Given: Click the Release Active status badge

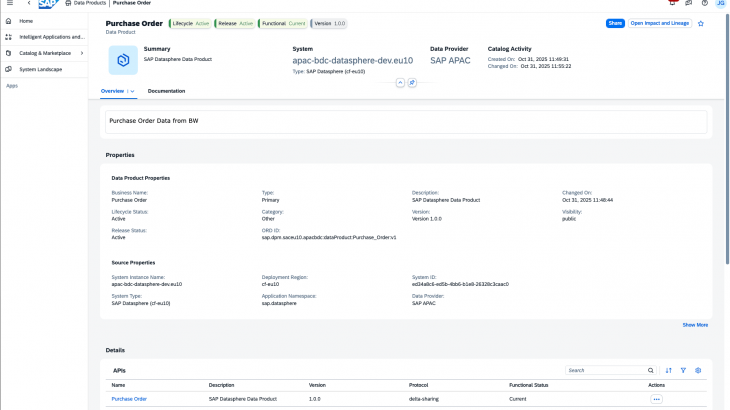Looking at the screenshot, I should point(235,23).
